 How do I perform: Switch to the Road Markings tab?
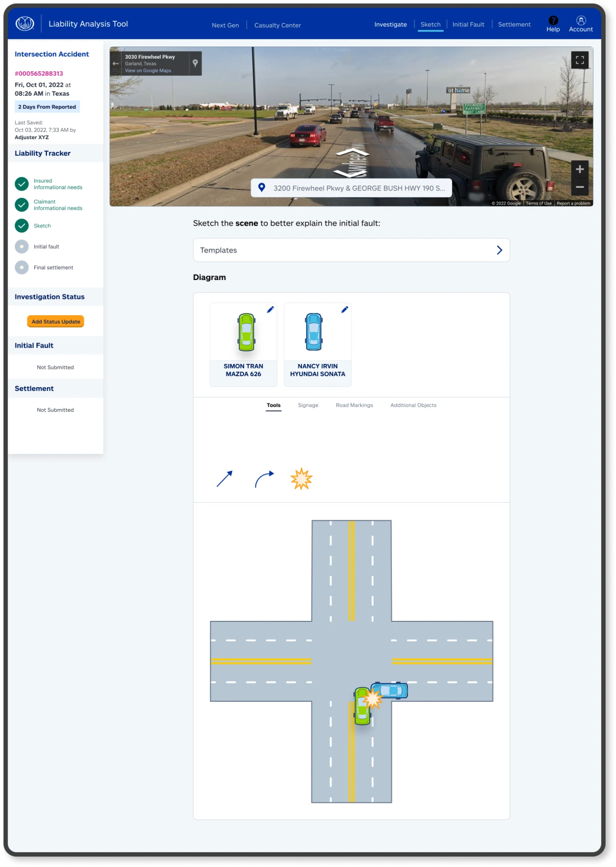click(x=354, y=405)
